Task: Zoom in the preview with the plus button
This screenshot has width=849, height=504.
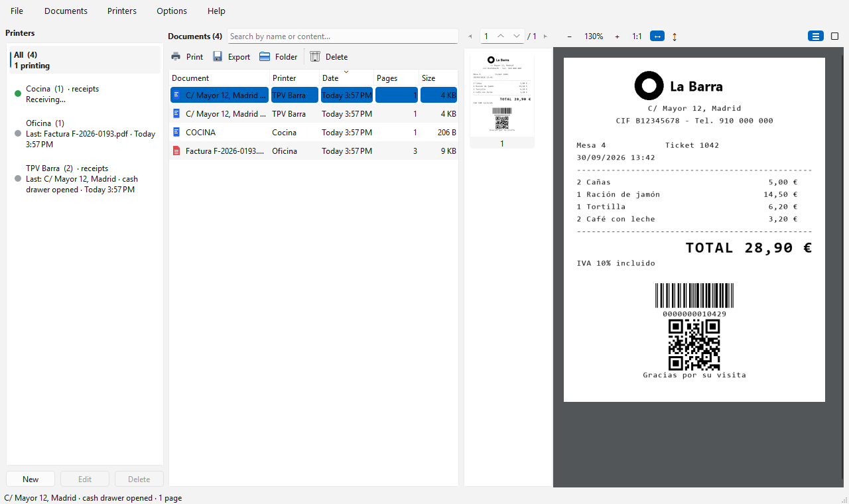Action: click(617, 36)
